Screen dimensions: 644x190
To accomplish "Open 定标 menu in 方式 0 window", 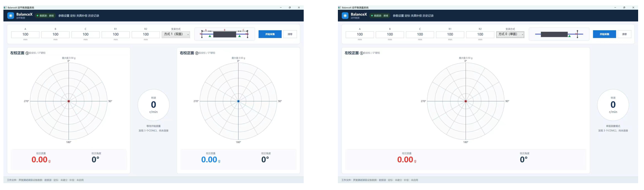I will (x=408, y=16).
